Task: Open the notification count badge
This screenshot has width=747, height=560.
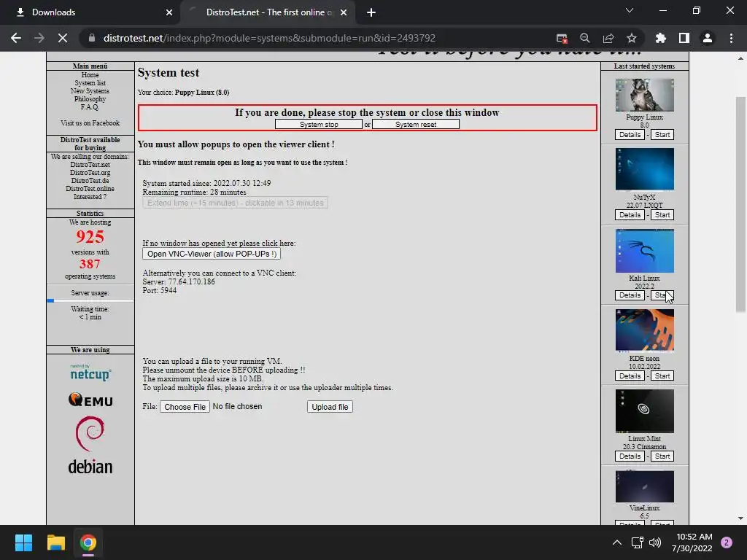Action: (727, 542)
